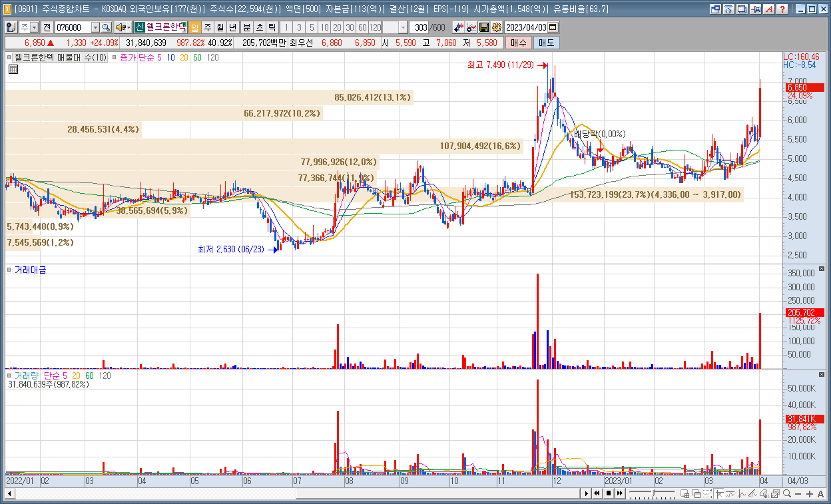Viewport: 831px width, 504px height.
Task: Click the dotted rectangle selection icon
Action: (707, 493)
